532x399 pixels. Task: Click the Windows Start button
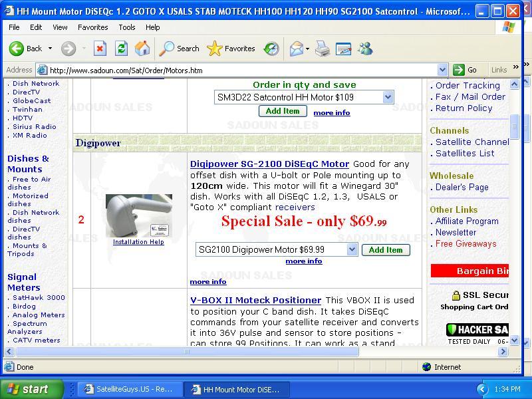32,389
